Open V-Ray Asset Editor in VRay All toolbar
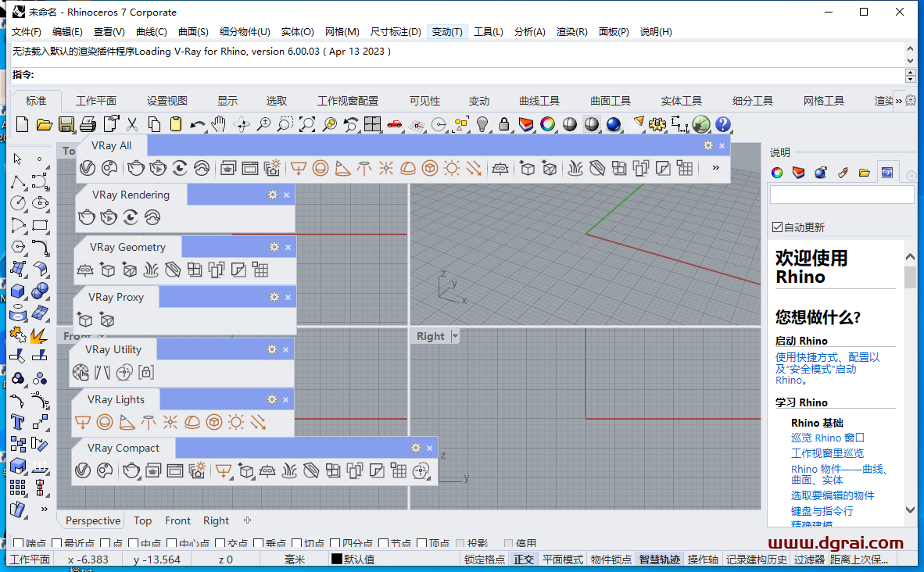Viewport: 924px width, 572px height. pyautogui.click(x=88, y=169)
